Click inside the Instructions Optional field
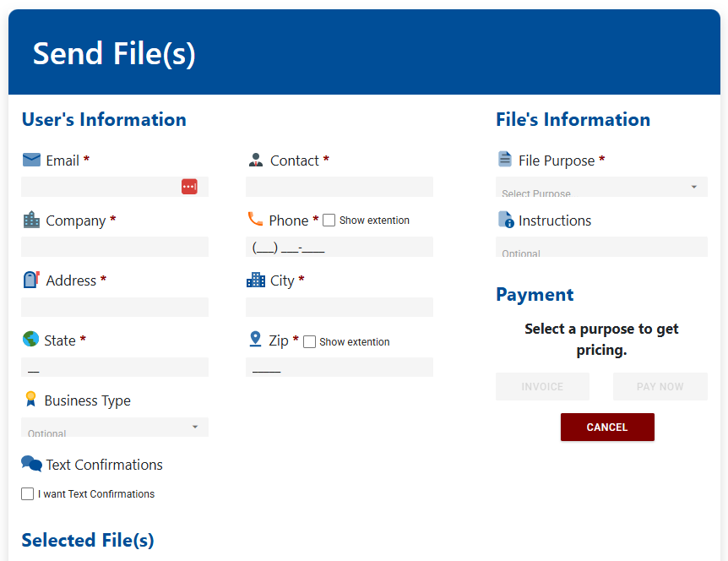This screenshot has width=728, height=561. [x=600, y=247]
